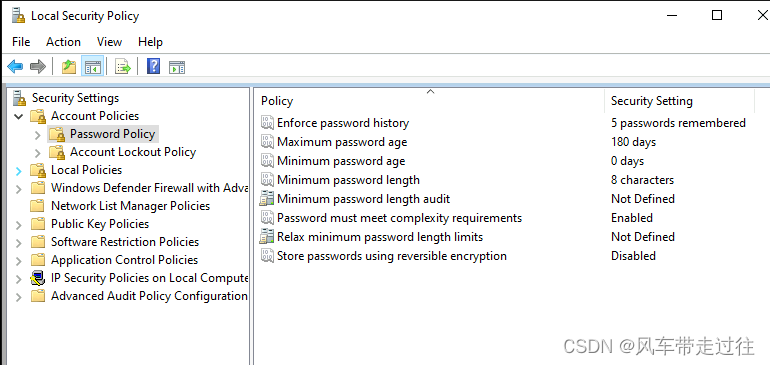Screen dimensions: 770x365
Task: Toggle the Show/Hide Action Pane icon
Action: click(x=177, y=67)
